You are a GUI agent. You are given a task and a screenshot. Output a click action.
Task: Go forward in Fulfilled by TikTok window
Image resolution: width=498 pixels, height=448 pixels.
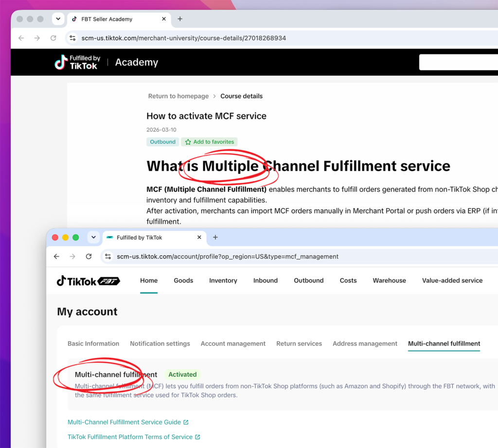coord(72,257)
